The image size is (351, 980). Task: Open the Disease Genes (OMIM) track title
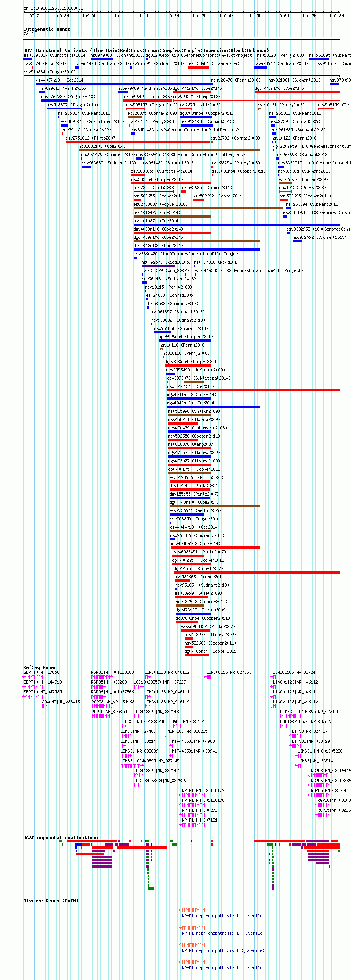pyautogui.click(x=51, y=901)
